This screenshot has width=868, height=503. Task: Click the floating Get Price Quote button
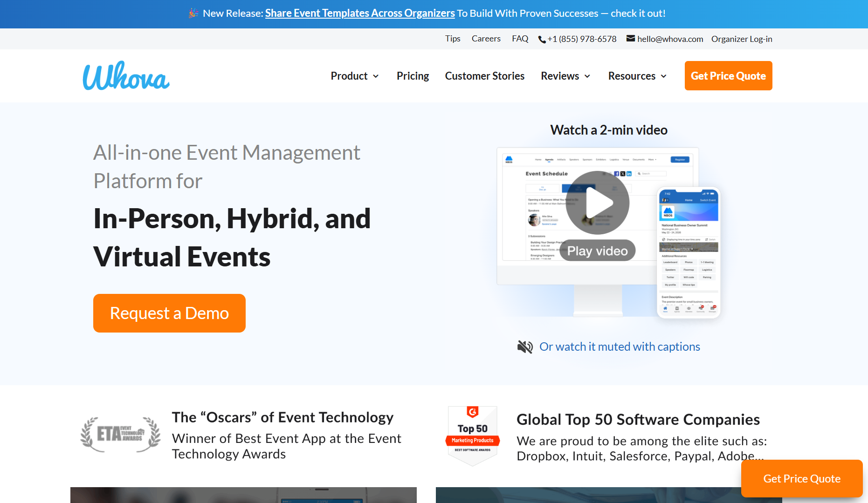[802, 478]
